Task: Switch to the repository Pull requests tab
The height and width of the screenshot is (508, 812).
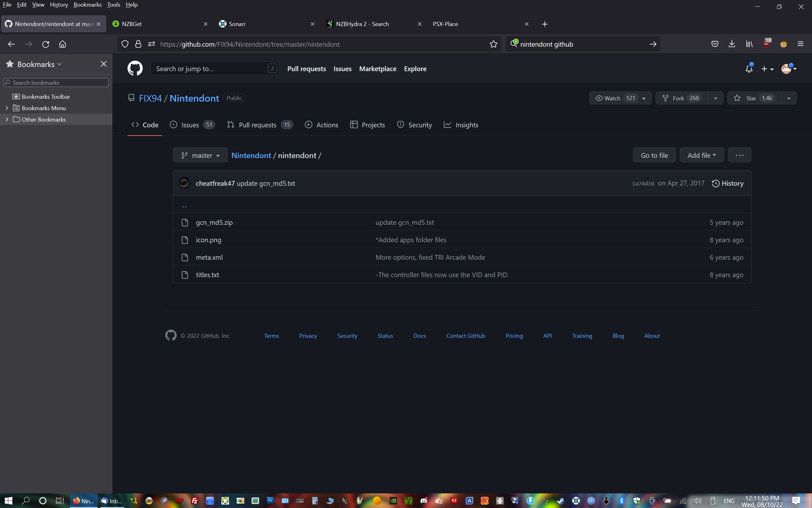Action: click(260, 125)
